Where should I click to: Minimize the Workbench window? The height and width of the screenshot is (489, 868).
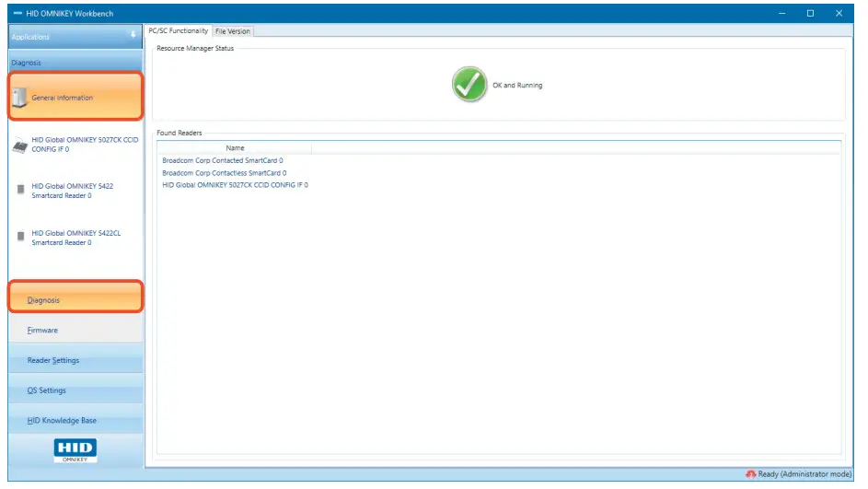[781, 13]
